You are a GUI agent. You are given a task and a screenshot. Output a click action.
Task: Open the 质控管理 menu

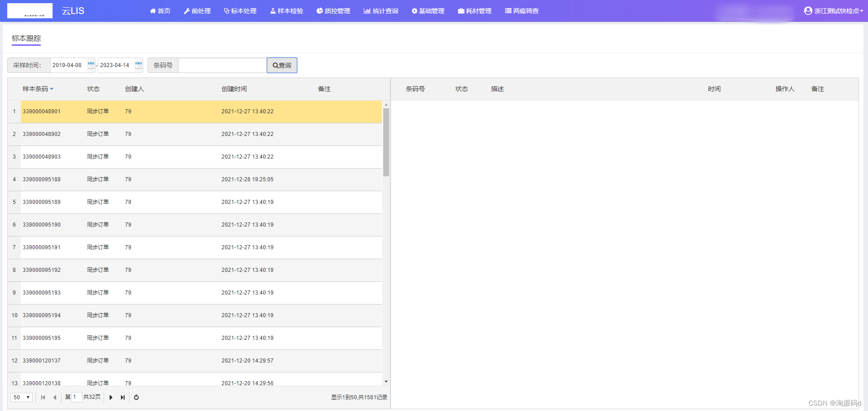(x=333, y=11)
